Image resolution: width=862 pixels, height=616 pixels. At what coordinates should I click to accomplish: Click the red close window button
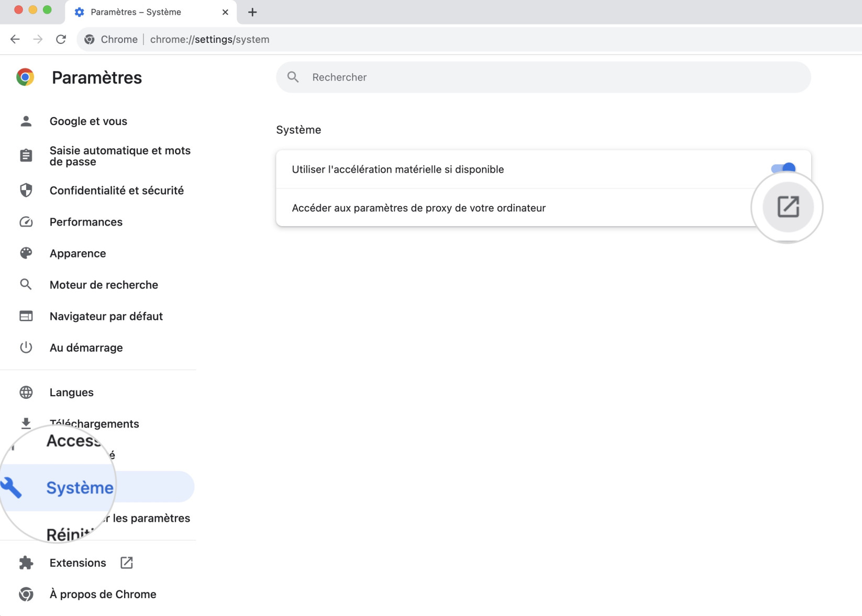click(18, 10)
